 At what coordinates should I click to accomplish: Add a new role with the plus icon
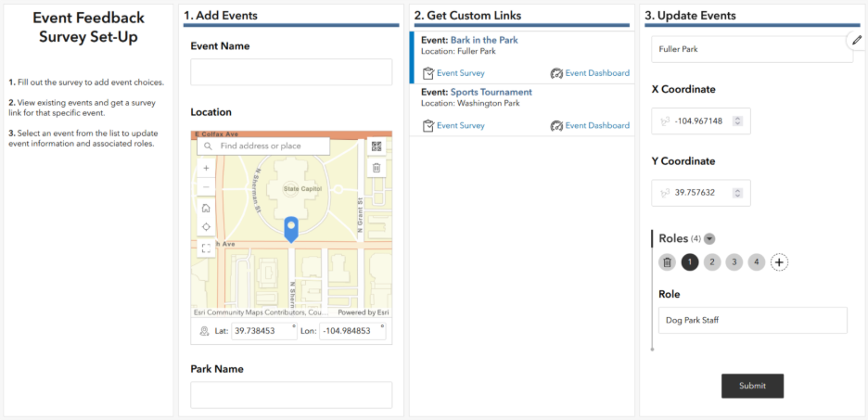click(x=779, y=262)
